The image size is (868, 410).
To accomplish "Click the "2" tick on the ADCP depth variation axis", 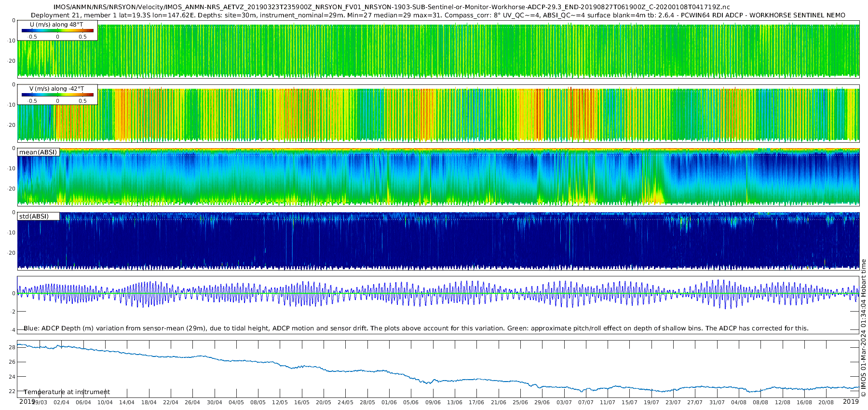I will pyautogui.click(x=13, y=312).
